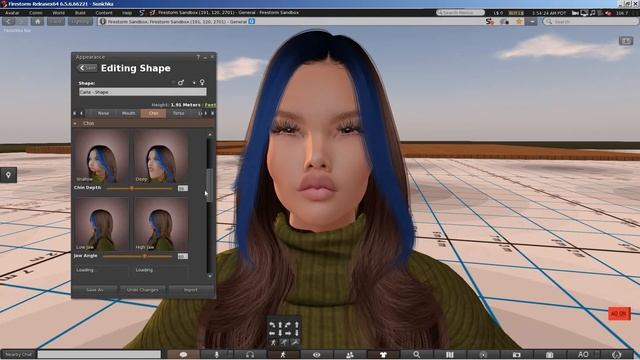640x360 pixels.
Task: Click the High Jaw thumbnail
Action: (x=161, y=224)
